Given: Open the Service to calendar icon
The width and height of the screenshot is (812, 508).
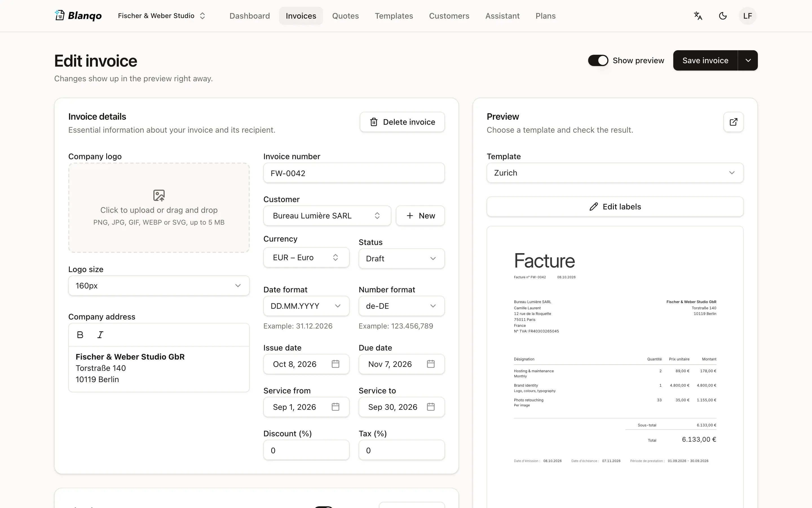Looking at the screenshot, I should click(431, 407).
